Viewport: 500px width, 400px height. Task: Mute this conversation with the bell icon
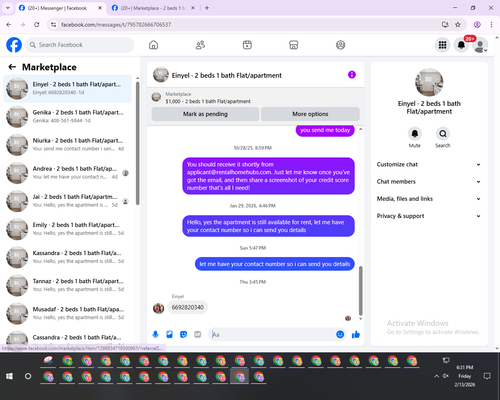(415, 134)
